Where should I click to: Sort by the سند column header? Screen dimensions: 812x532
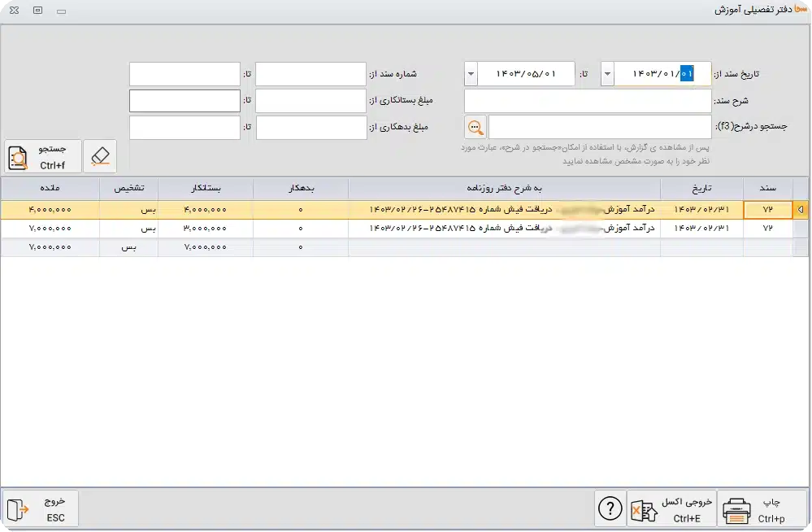pyautogui.click(x=767, y=188)
